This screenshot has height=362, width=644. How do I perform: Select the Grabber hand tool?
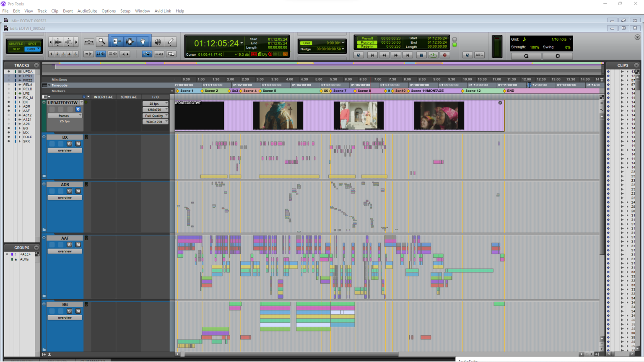(143, 41)
